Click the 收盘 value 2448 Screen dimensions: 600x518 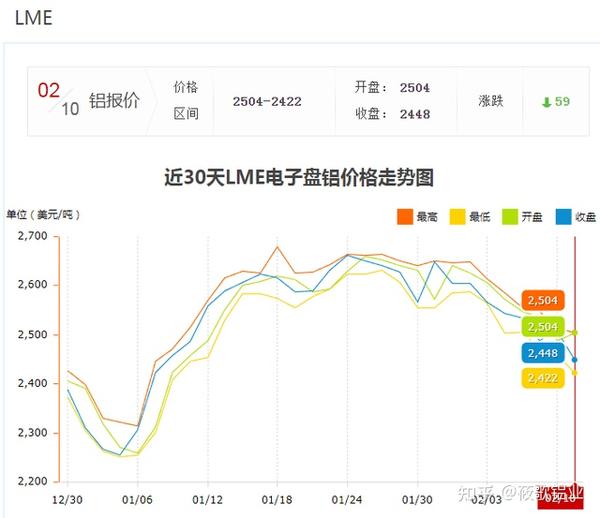(415, 114)
